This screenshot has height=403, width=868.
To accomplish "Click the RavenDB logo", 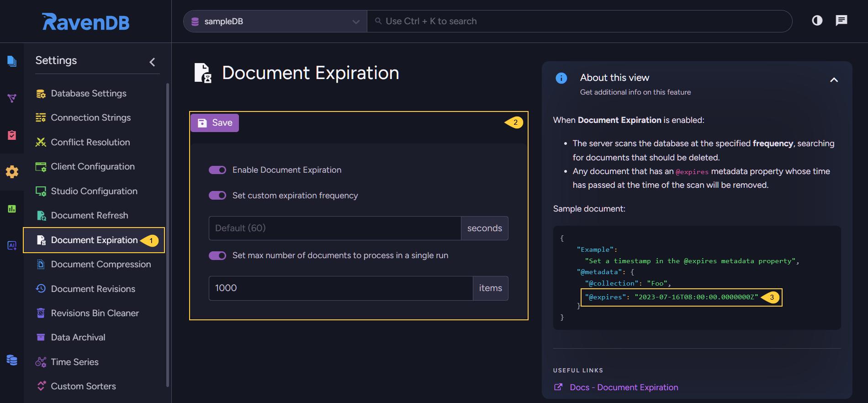I will (86, 21).
